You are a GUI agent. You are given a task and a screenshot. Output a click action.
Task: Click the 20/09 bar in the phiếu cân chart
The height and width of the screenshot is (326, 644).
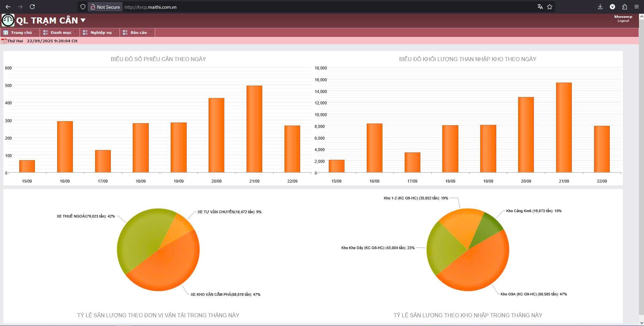216,135
